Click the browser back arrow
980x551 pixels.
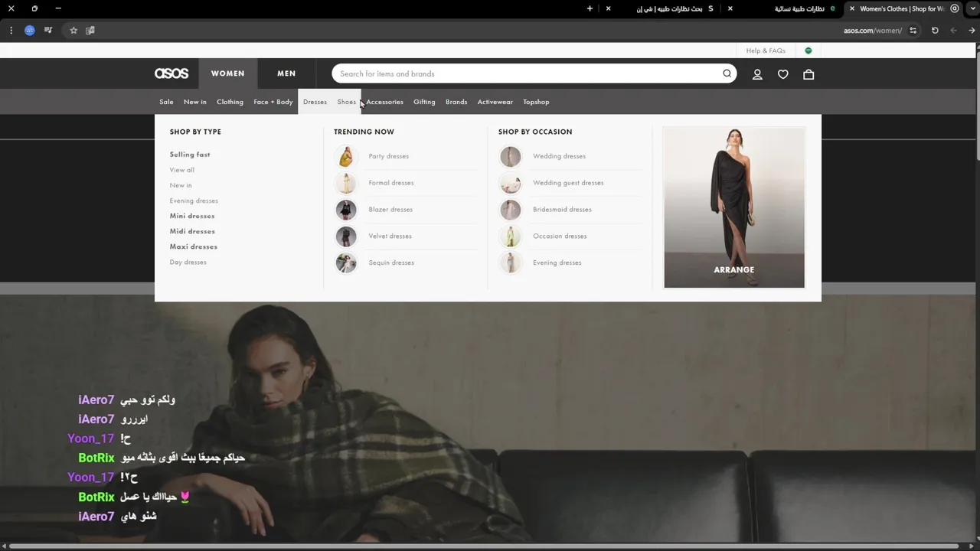pyautogui.click(x=972, y=31)
